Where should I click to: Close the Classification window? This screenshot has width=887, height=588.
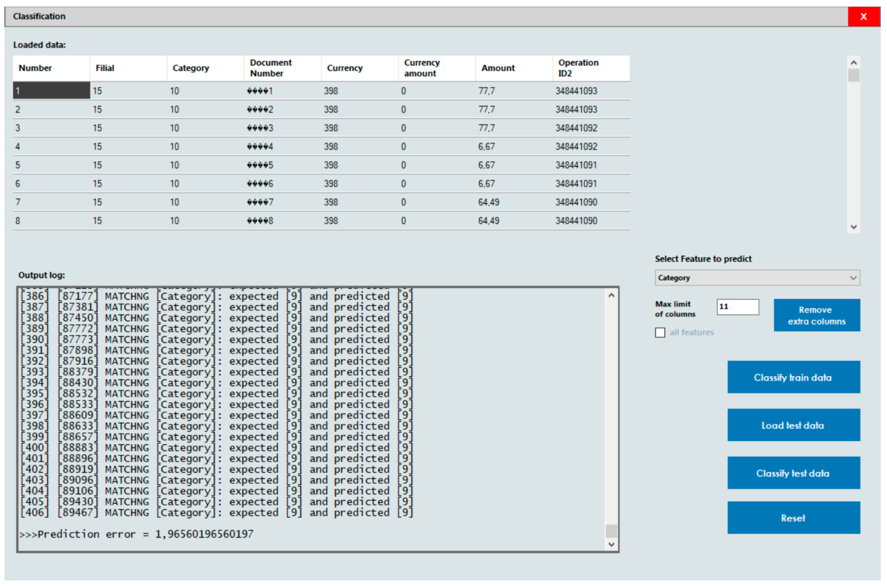coord(863,17)
